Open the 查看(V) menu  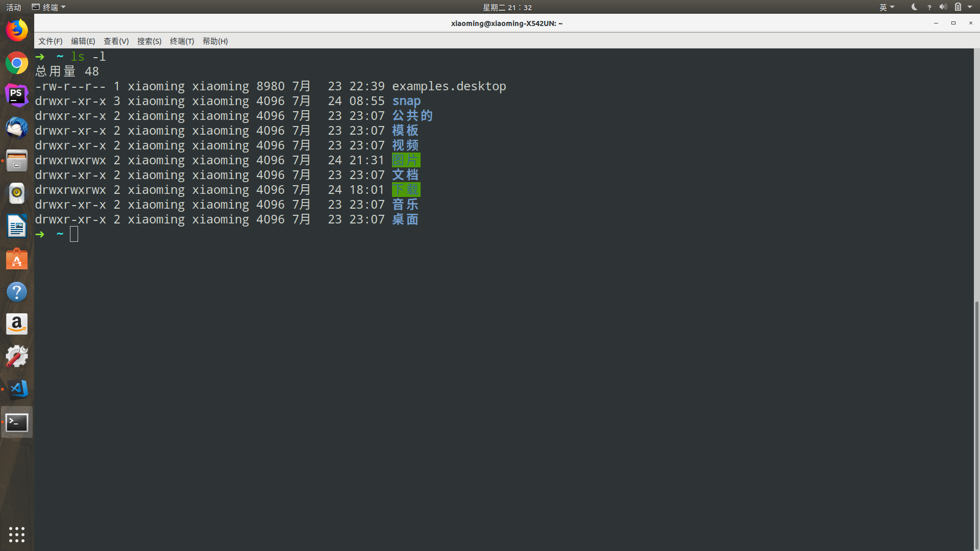click(116, 41)
